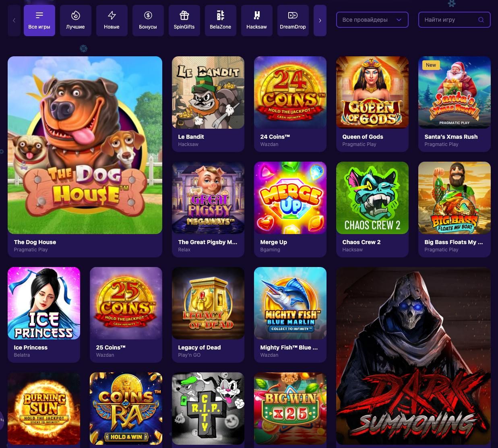Click the search magnifier icon

(481, 20)
